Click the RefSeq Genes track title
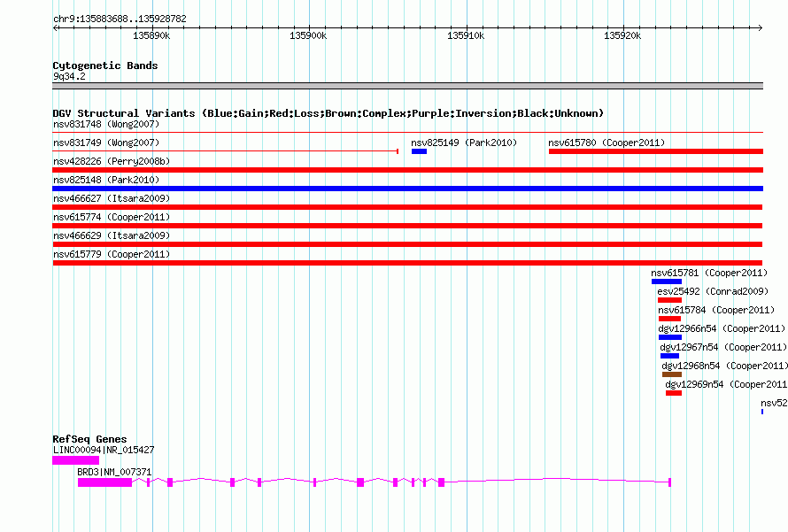This screenshot has width=788, height=532. (x=89, y=438)
